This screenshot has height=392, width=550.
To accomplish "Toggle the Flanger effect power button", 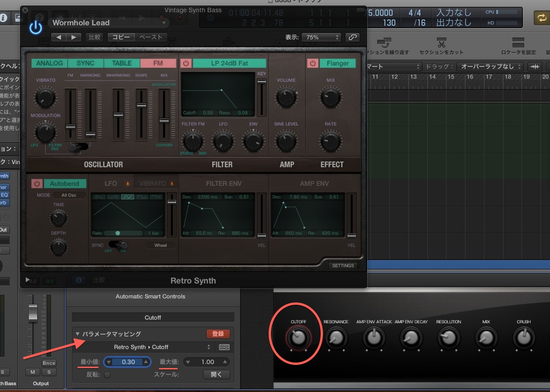I will point(313,63).
